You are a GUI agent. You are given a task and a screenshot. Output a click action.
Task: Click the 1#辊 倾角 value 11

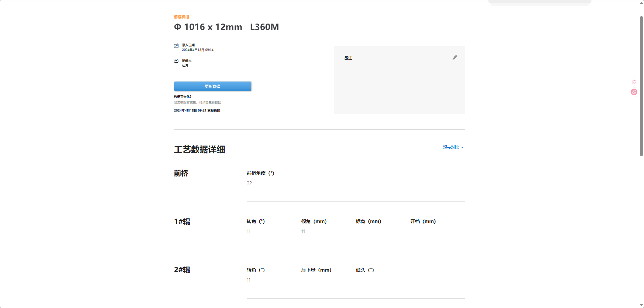point(303,232)
